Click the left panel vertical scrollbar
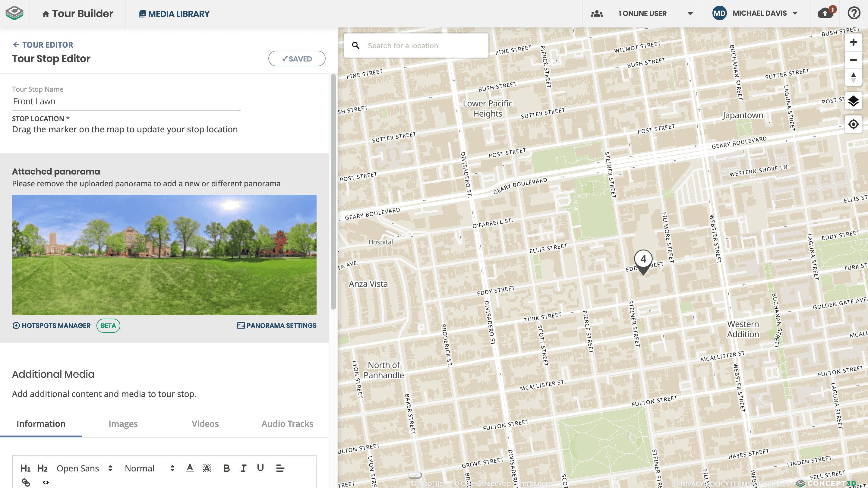 [x=333, y=192]
